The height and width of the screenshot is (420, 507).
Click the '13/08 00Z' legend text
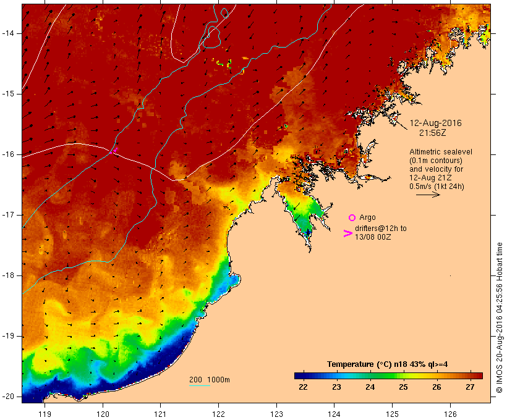tap(373, 237)
